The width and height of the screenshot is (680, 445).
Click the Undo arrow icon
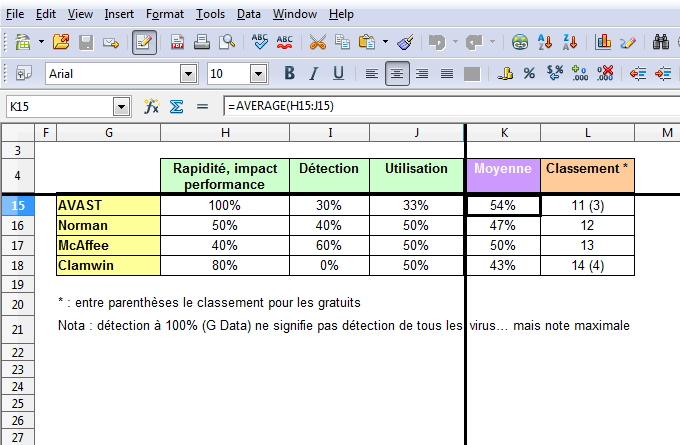(x=437, y=43)
